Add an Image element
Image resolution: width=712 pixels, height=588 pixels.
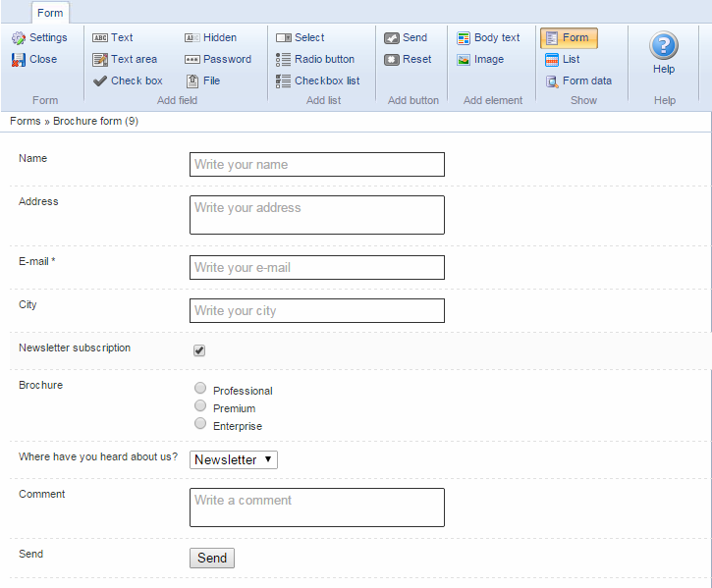[x=479, y=59]
